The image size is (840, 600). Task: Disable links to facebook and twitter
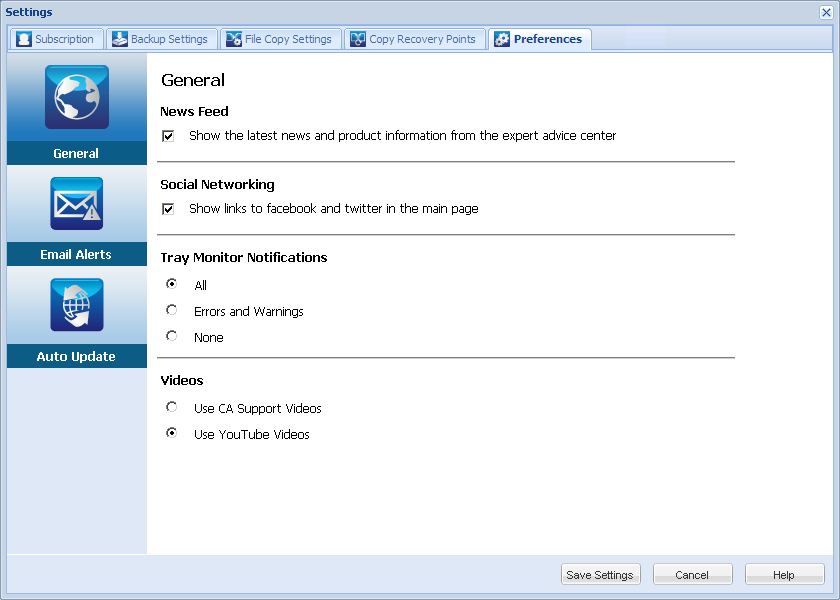pyautogui.click(x=168, y=209)
